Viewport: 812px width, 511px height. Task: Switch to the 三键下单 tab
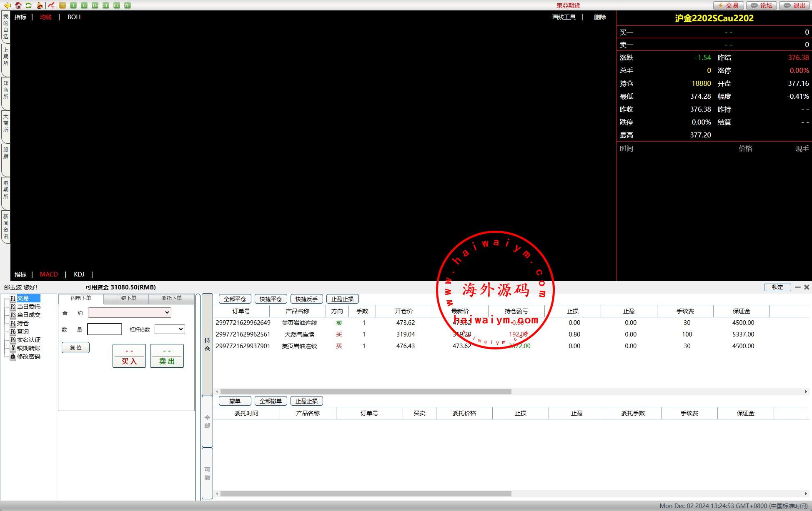point(126,298)
